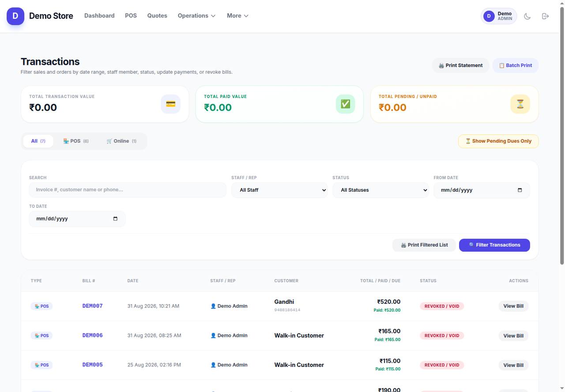Click the green checkmark icon on Total Paid Value
The image size is (565, 392).
(x=345, y=104)
